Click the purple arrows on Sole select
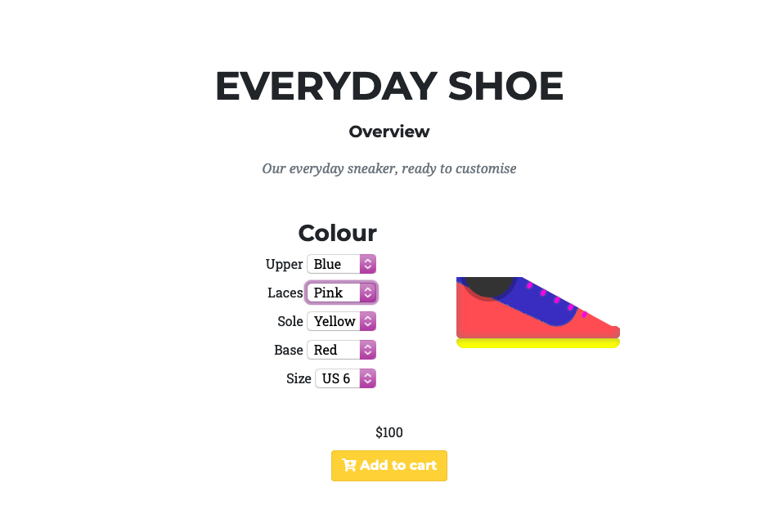This screenshot has width=777, height=532. point(368,321)
